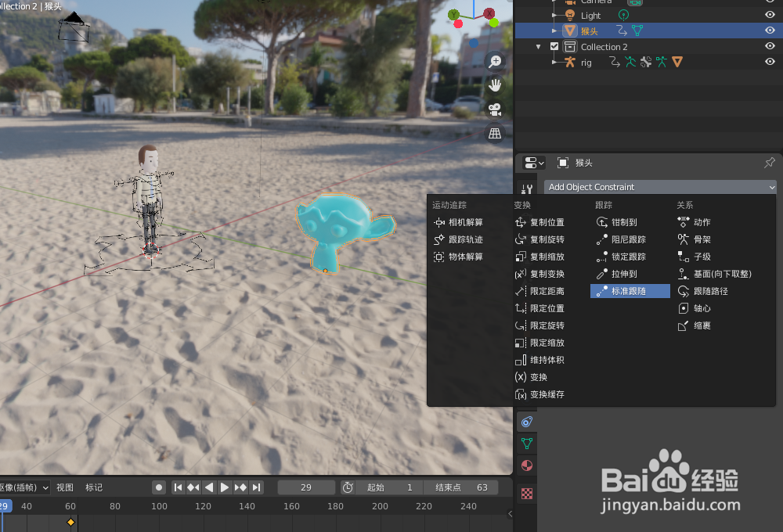Image resolution: width=783 pixels, height=532 pixels.
Task: Click the pan view hand icon
Action: [x=495, y=85]
